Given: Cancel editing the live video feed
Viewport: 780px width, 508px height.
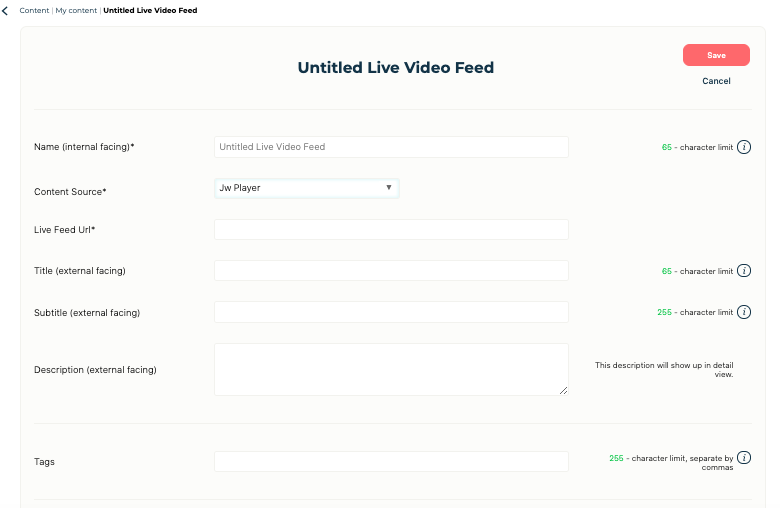Looking at the screenshot, I should 716,81.
